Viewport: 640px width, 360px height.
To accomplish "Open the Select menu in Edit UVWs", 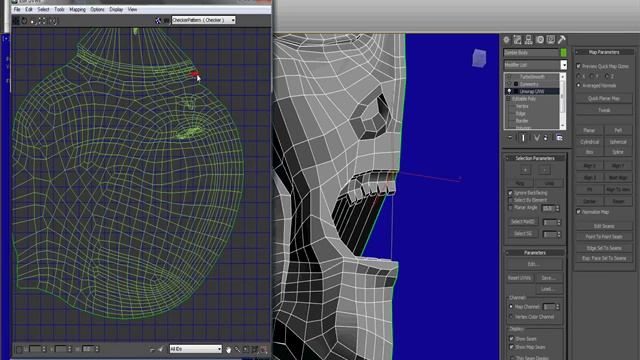I will click(43, 9).
